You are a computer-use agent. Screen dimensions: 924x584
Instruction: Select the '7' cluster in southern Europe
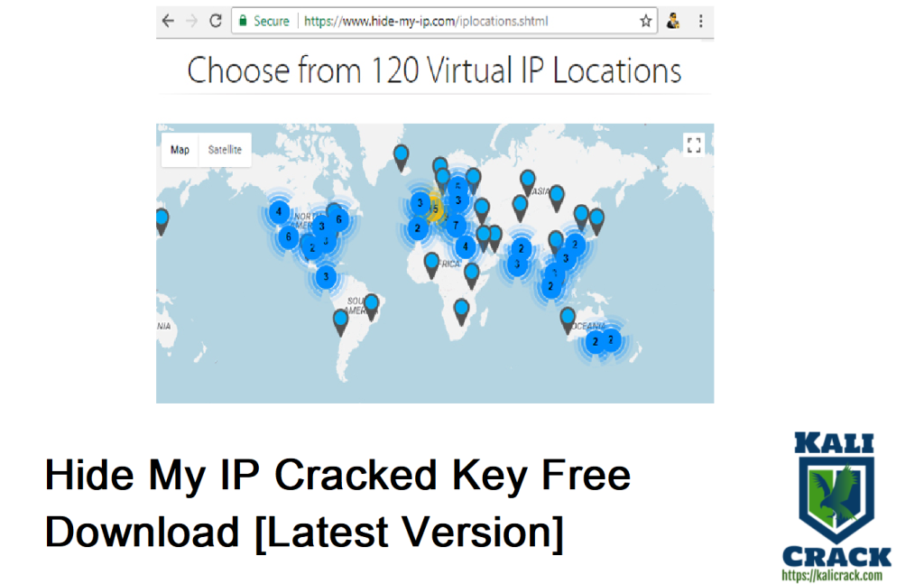coord(456,226)
